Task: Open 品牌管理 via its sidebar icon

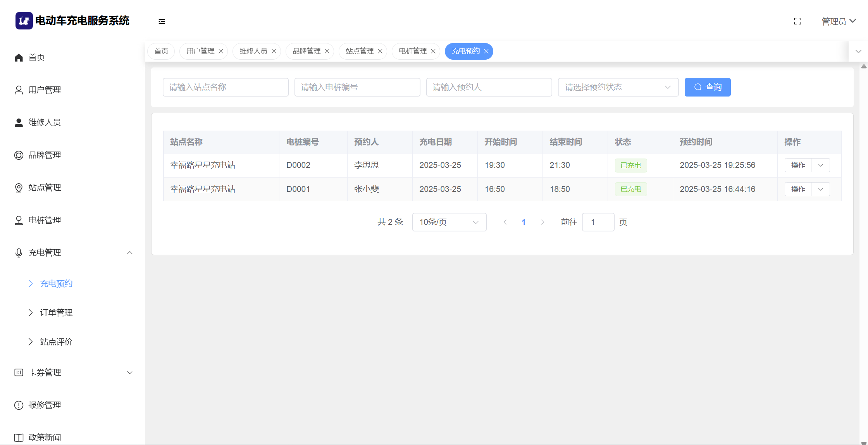Action: pyautogui.click(x=19, y=155)
